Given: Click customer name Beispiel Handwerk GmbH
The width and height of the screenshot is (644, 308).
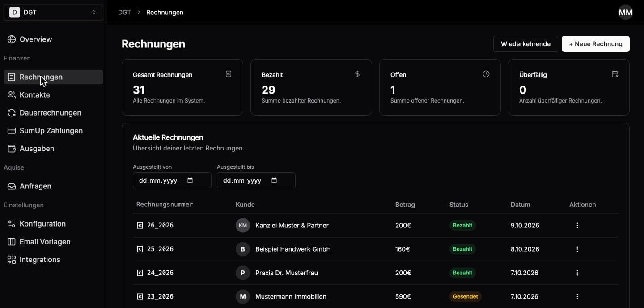Looking at the screenshot, I should [x=293, y=249].
